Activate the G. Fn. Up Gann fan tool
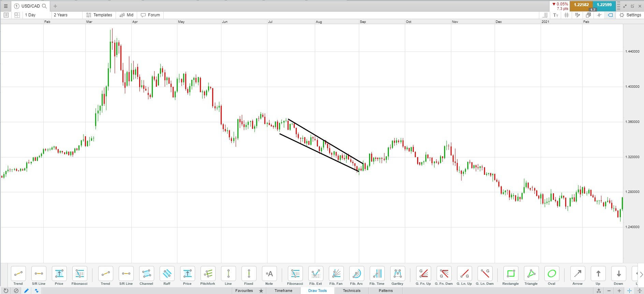The width and height of the screenshot is (644, 294). pos(423,276)
